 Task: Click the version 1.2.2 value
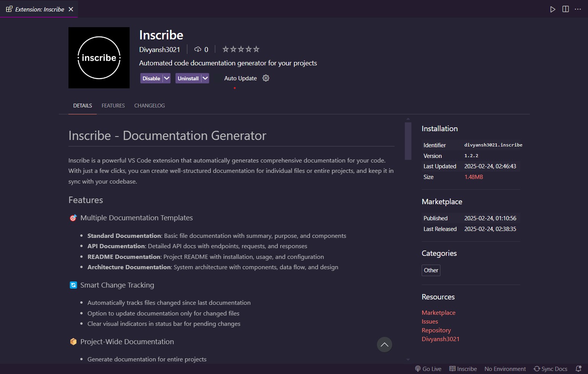(471, 156)
